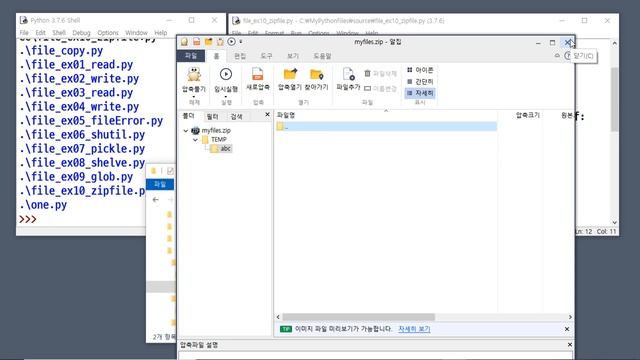Click the disabled 파일삭제 trash icon
The width and height of the screenshot is (640, 360).
coord(367,73)
